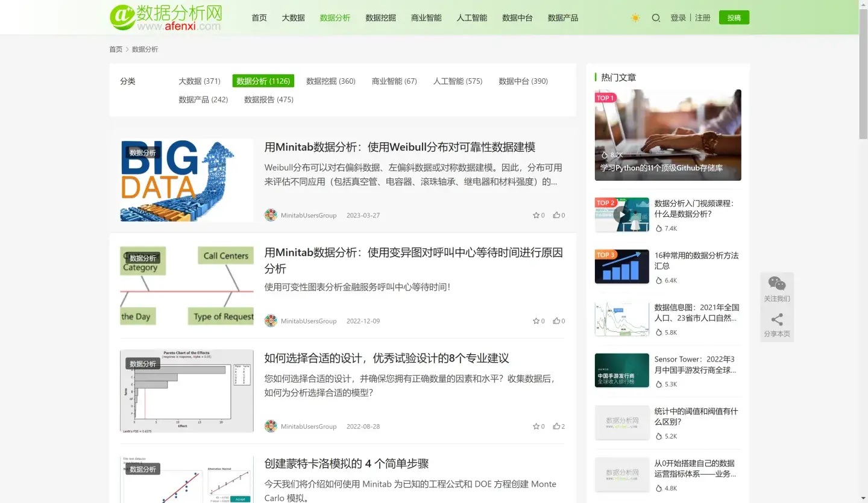Click author avatar on the 2023-03-27 article
This screenshot has width=868, height=503.
pos(271,215)
